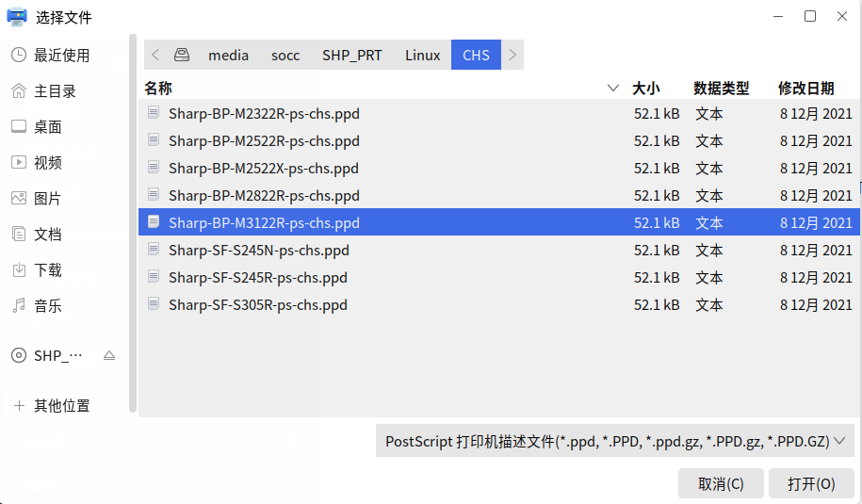Select file name Sharp-SF-S245R-ps-chs.ppd
Screen dimensions: 862x504
258,278
